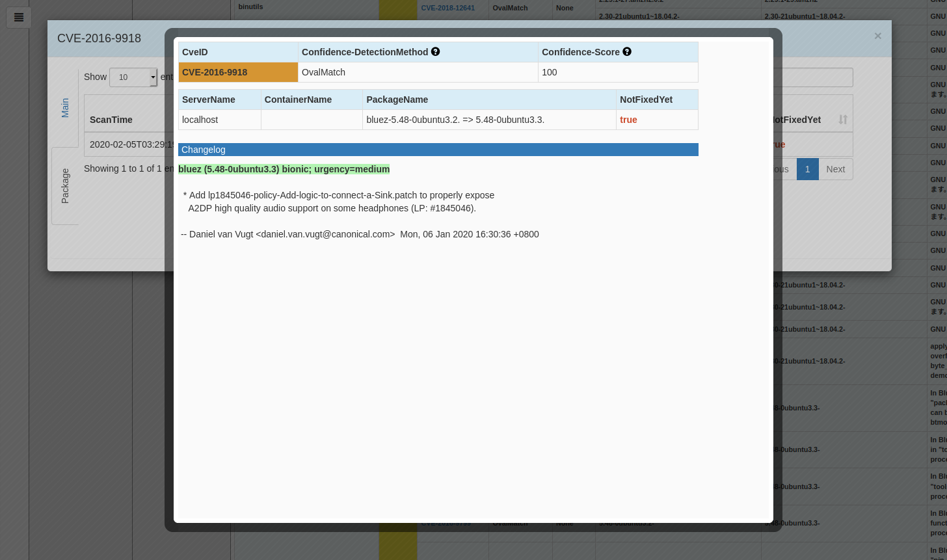947x560 pixels.
Task: Switch to the Package tab
Action: pos(65,186)
